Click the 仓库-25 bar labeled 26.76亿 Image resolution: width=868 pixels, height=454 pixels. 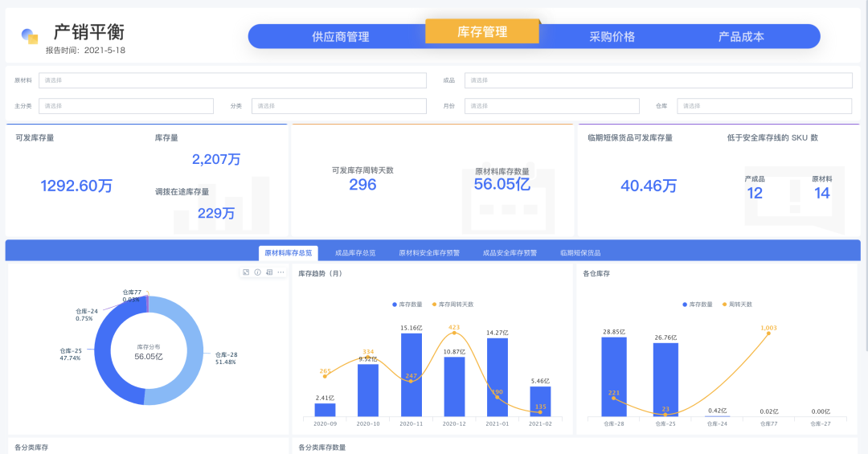(x=665, y=380)
